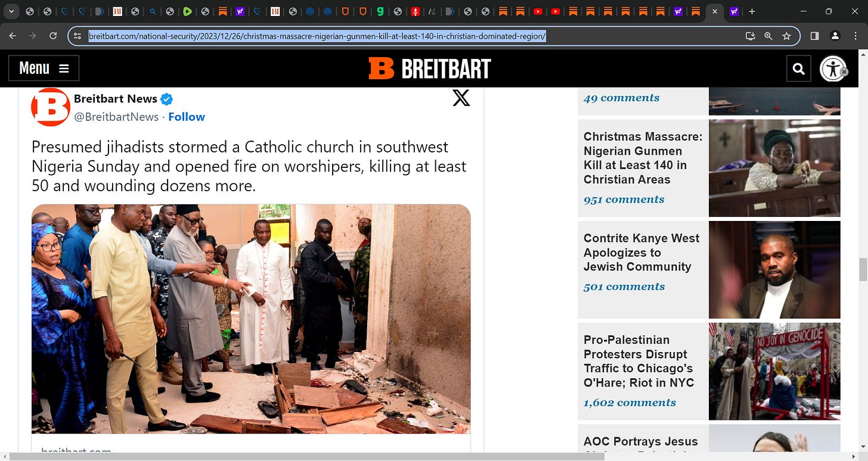Open the 501 comments link
Screen dimensions: 868x461
click(x=624, y=286)
